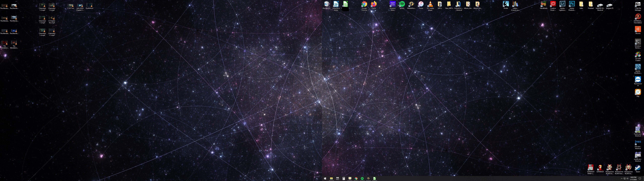Open MediaMonkey desktop shortcut
Viewport: 644px width, 181px height.
tap(411, 5)
